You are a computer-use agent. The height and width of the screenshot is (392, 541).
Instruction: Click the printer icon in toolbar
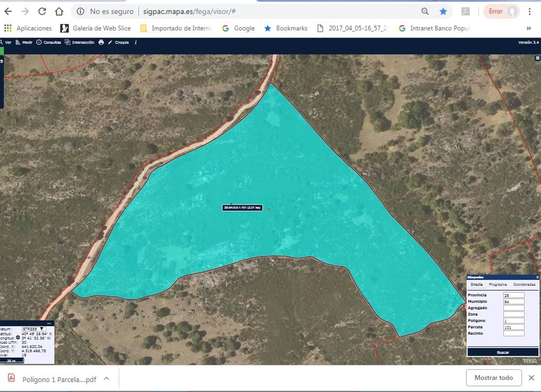point(101,42)
